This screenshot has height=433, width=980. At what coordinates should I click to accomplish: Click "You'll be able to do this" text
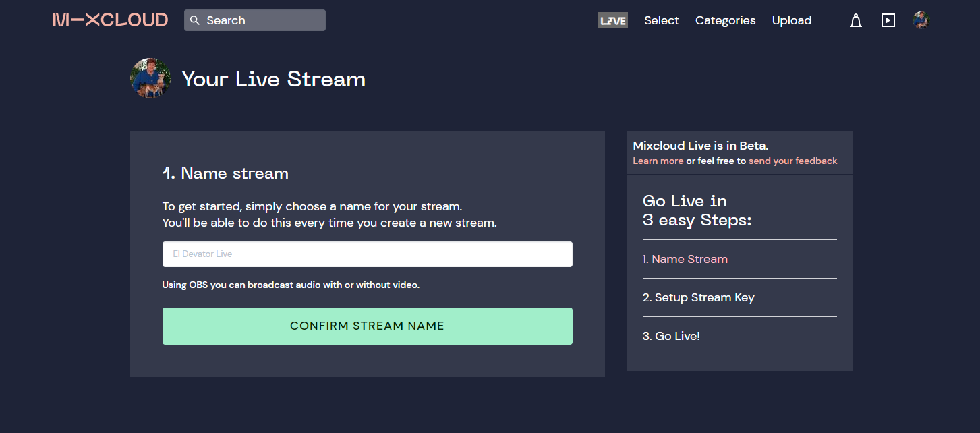coord(330,223)
